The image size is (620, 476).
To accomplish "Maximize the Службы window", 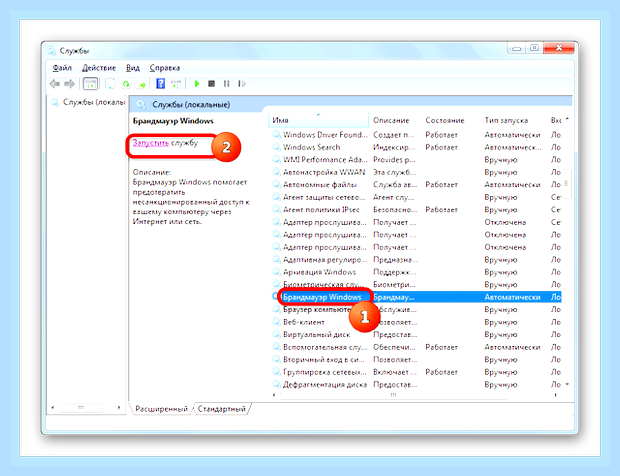I will coord(534,48).
